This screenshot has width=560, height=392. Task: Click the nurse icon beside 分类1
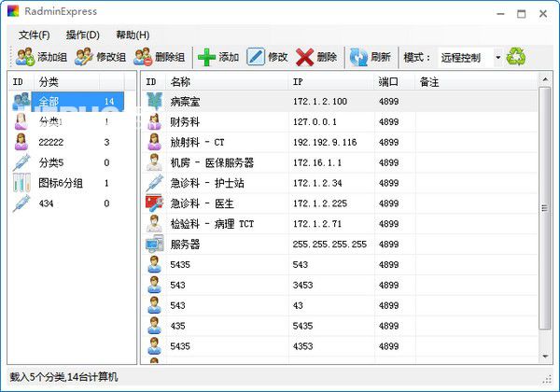pyautogui.click(x=21, y=121)
